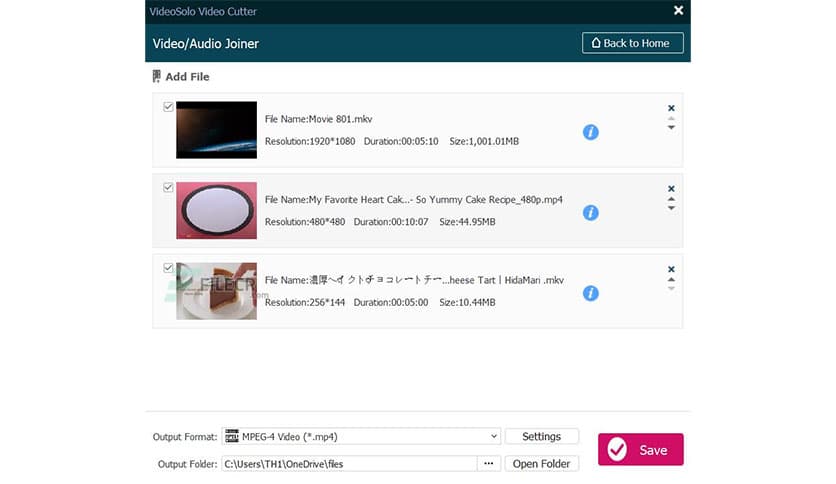Click the Settings button

pyautogui.click(x=541, y=436)
